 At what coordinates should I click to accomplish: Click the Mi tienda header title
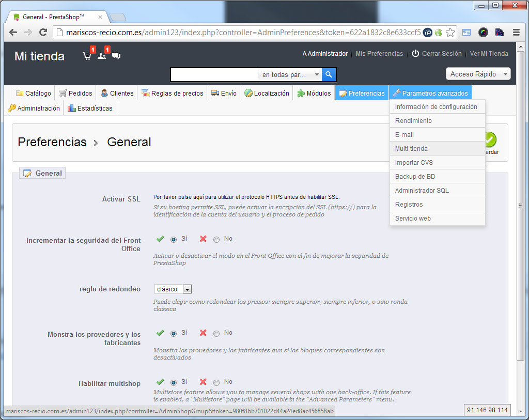coord(39,56)
